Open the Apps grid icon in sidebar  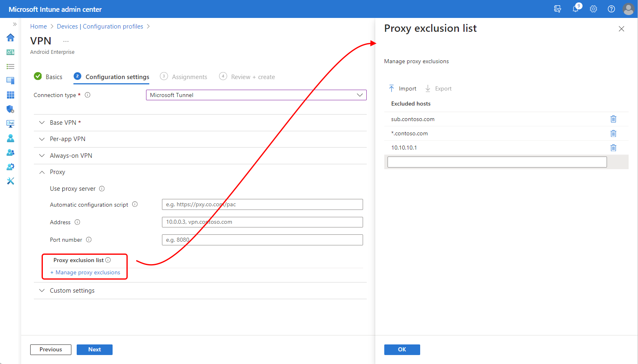11,95
